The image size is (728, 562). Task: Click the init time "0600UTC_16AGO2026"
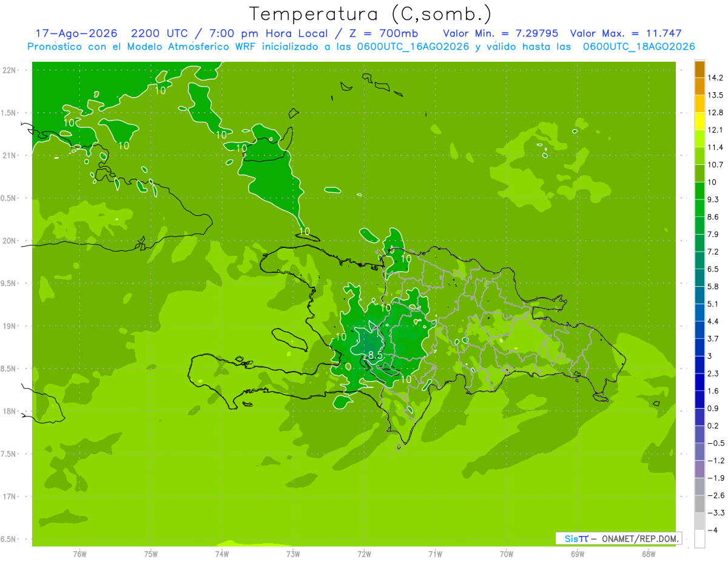414,47
